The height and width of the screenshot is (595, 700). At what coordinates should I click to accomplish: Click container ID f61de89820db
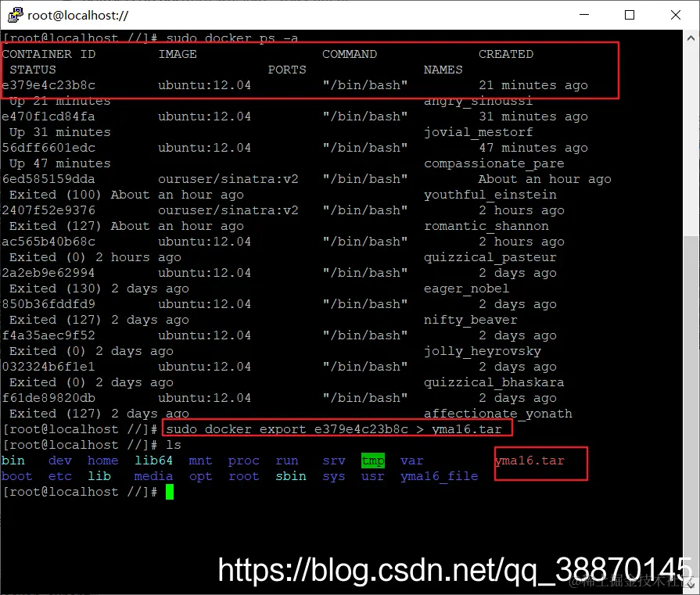click(48, 397)
